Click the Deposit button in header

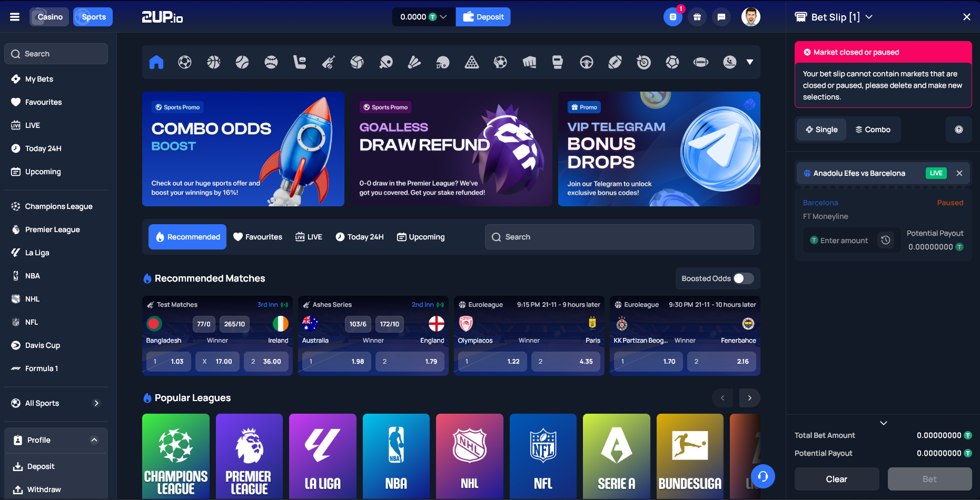tap(483, 17)
